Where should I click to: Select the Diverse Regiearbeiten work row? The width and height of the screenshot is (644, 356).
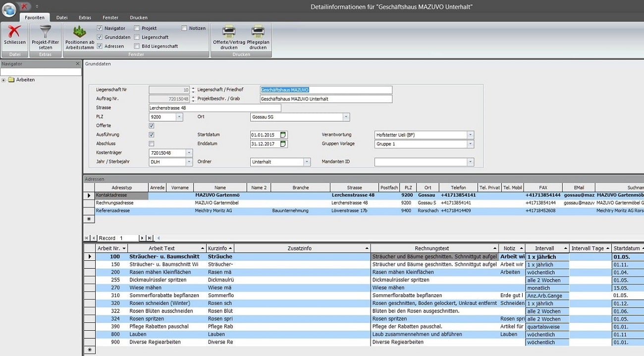364,342
